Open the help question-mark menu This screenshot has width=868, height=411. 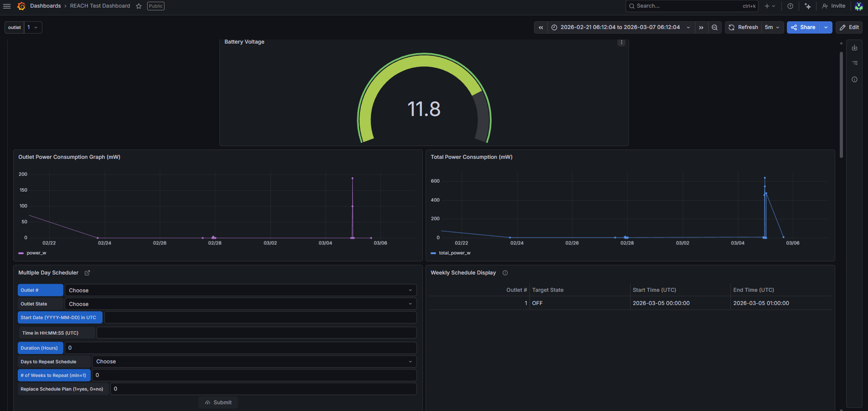point(790,6)
